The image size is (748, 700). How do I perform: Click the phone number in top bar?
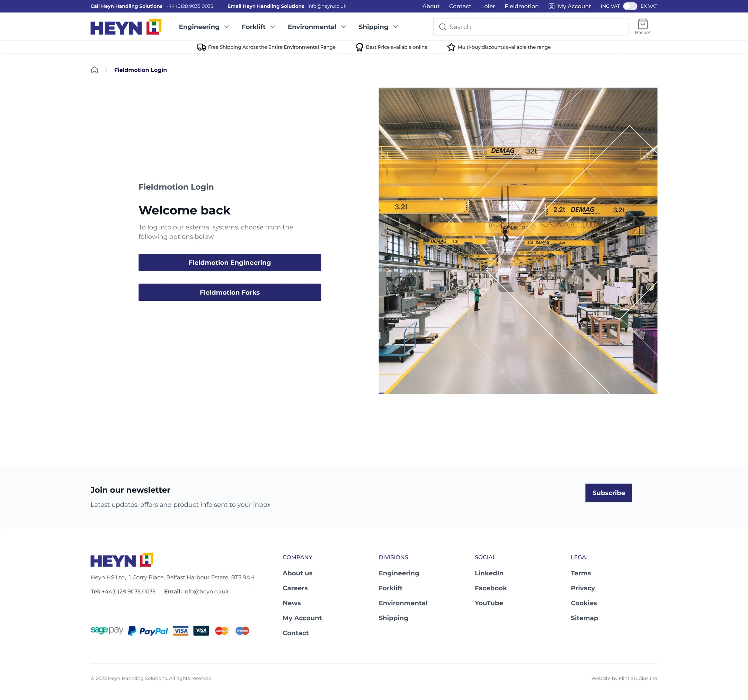tap(189, 6)
